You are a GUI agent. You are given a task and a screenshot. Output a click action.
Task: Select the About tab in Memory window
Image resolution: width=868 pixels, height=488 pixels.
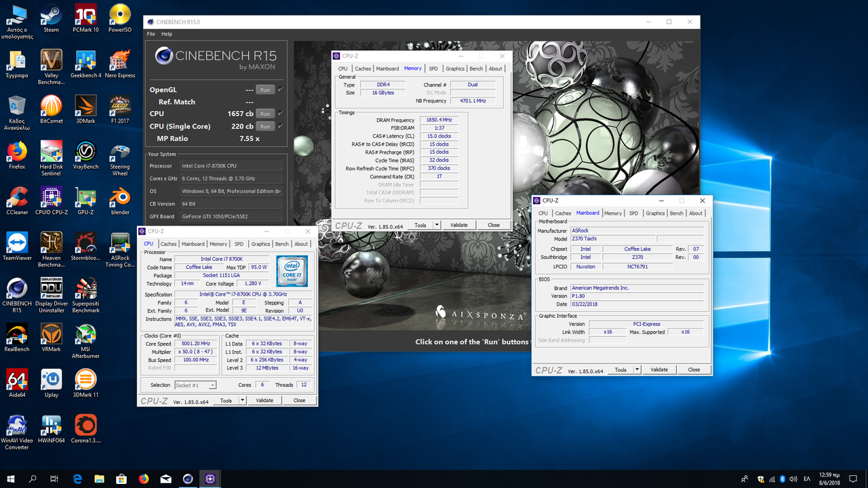496,68
